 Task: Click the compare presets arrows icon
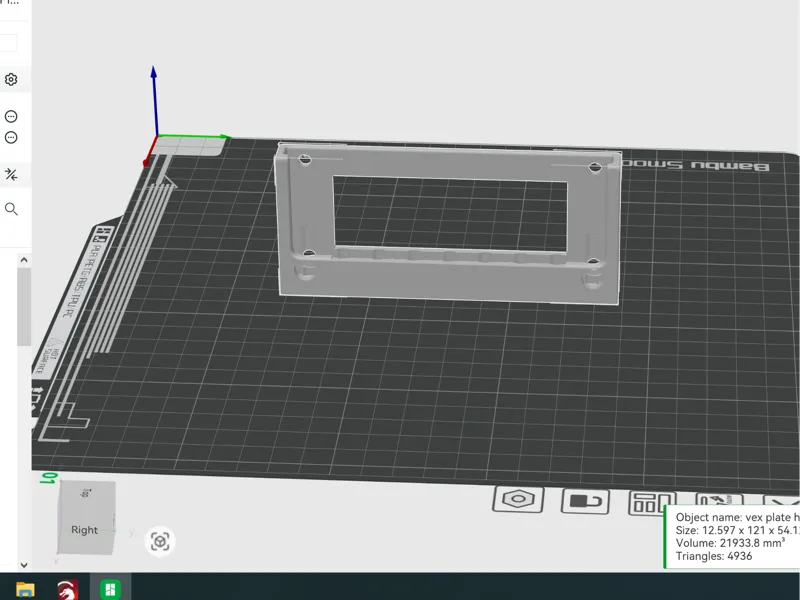tap(11, 174)
